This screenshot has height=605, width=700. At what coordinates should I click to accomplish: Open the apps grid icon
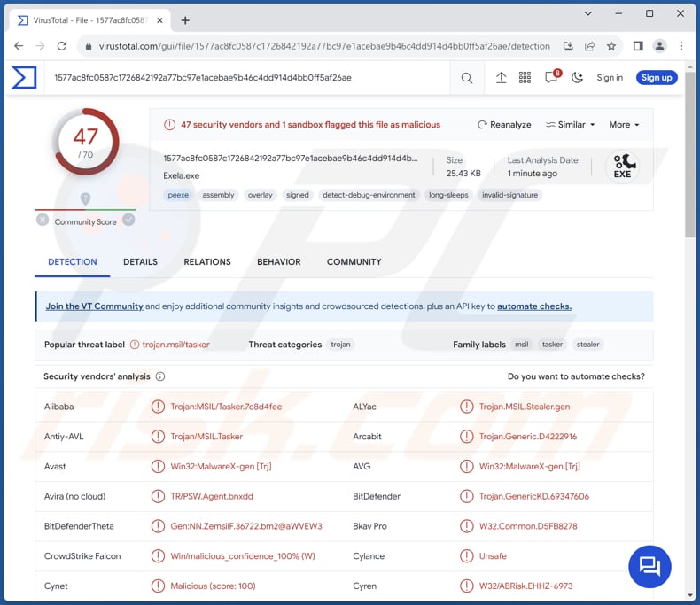[525, 78]
